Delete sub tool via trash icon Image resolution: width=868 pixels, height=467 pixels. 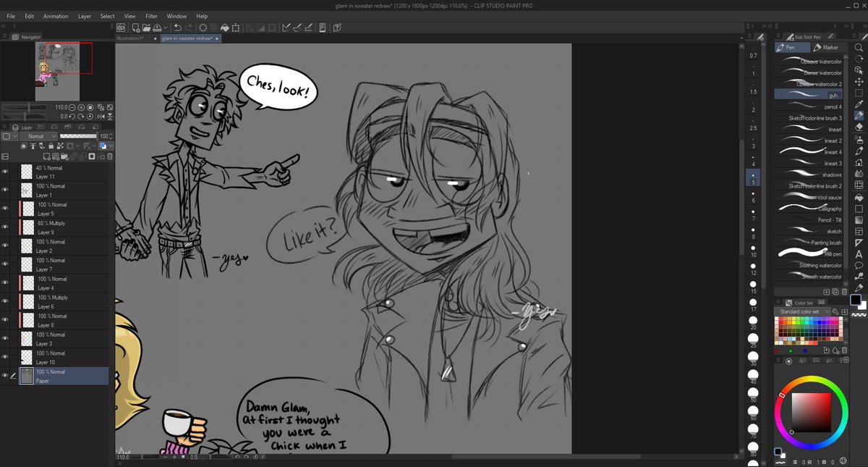843,291
